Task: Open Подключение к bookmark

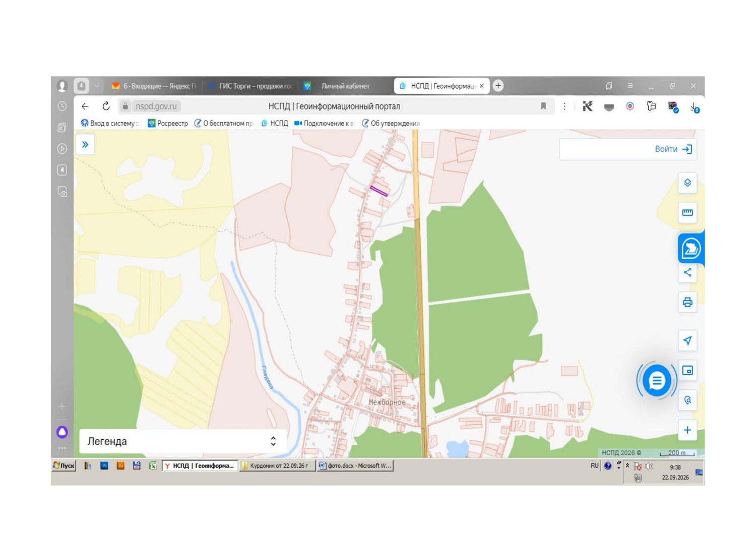Action: click(325, 123)
